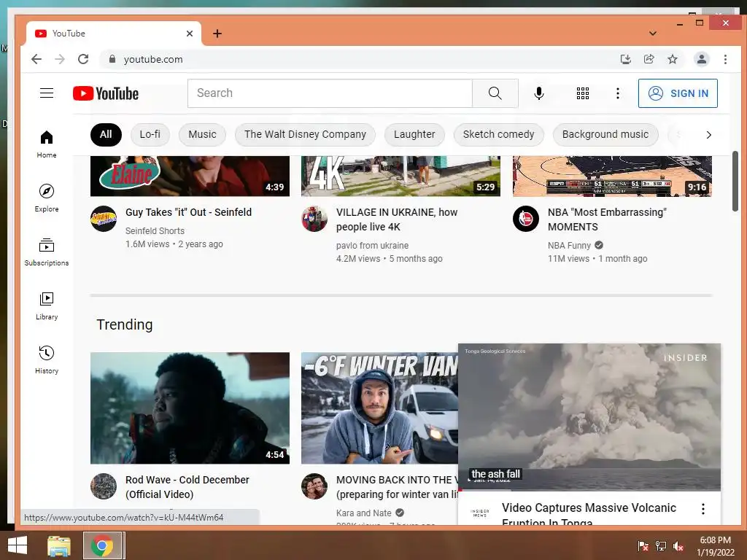Click the browser back arrow
Image resolution: width=747 pixels, height=560 pixels.
(x=36, y=59)
